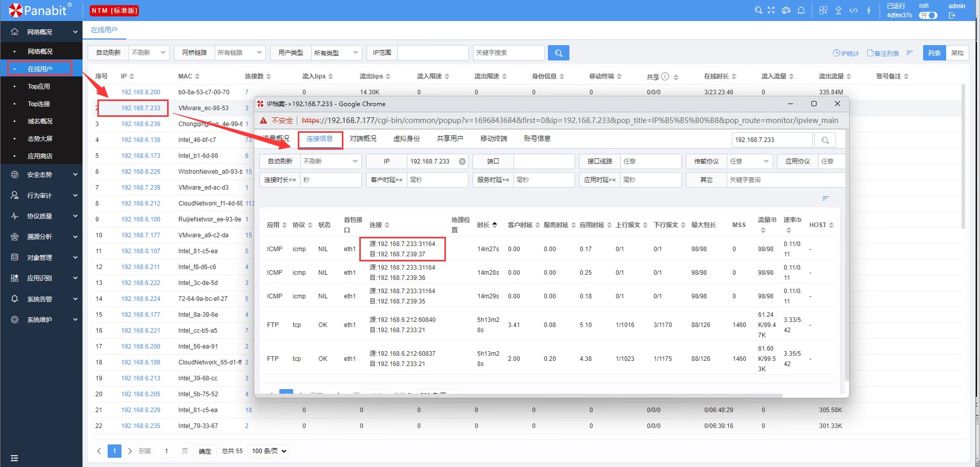
Task: Open IP link 192.168.6.236
Action: click(140, 124)
